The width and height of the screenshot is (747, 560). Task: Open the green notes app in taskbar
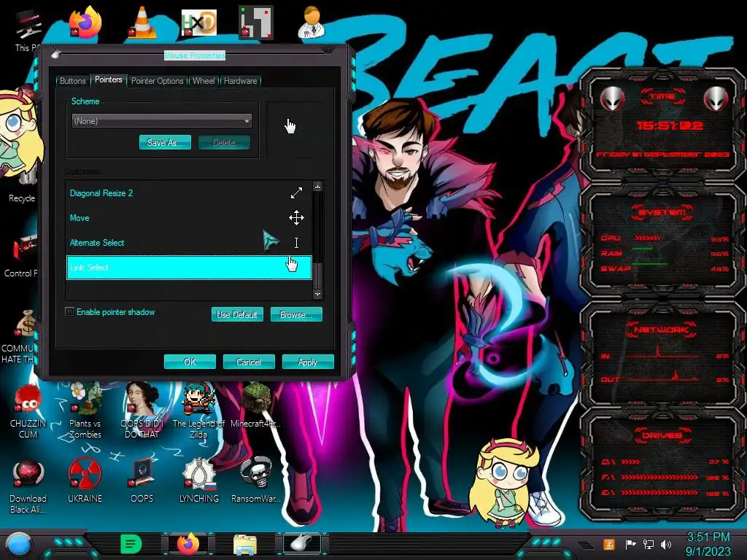pyautogui.click(x=131, y=544)
